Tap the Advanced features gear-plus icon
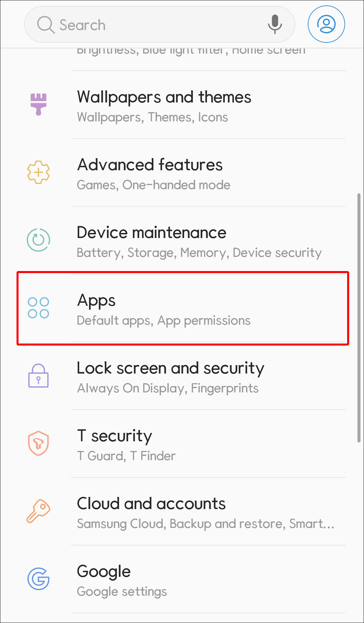Screen dimensions: 364x623 tap(38, 172)
